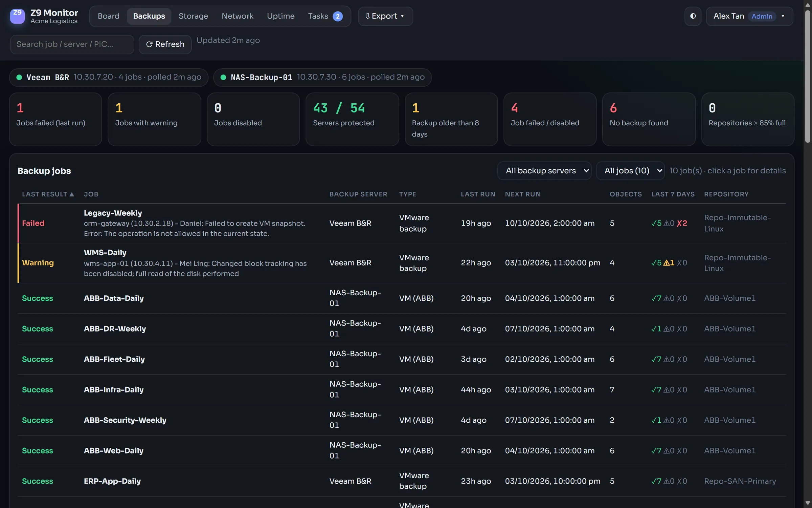
Task: Open the Backup older than 8 days card
Action: coord(451,119)
